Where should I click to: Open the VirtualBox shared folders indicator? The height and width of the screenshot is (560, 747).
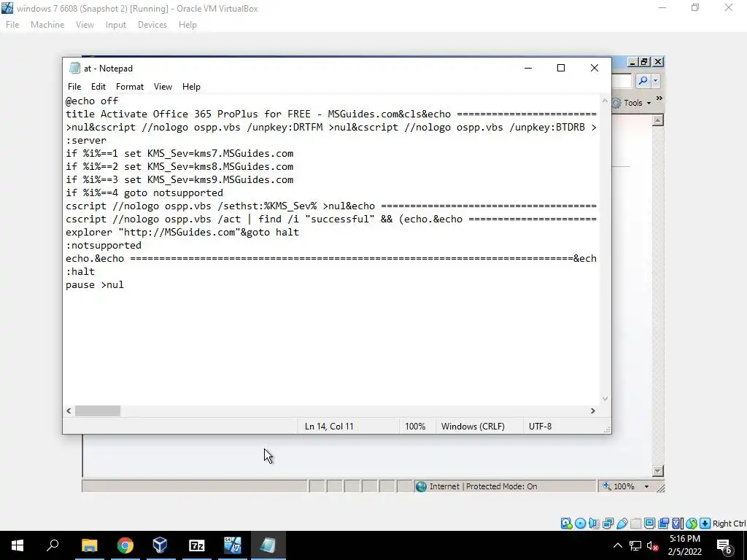(635, 524)
